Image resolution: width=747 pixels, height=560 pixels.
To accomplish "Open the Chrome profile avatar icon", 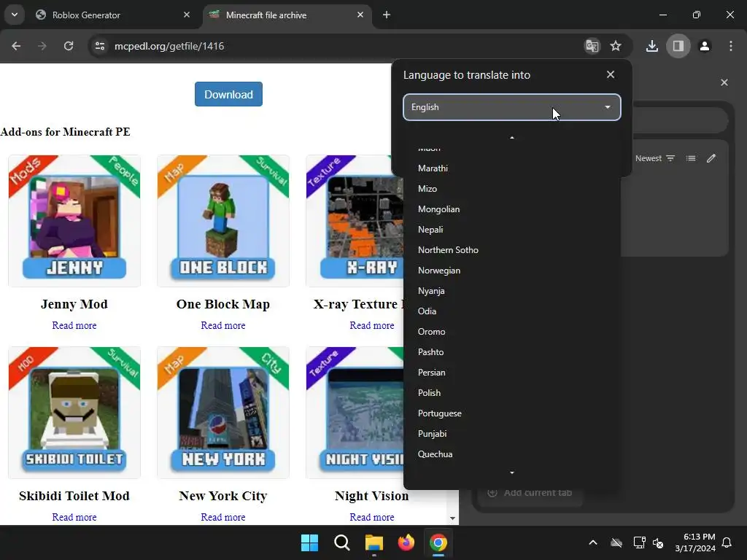I will 704,46.
